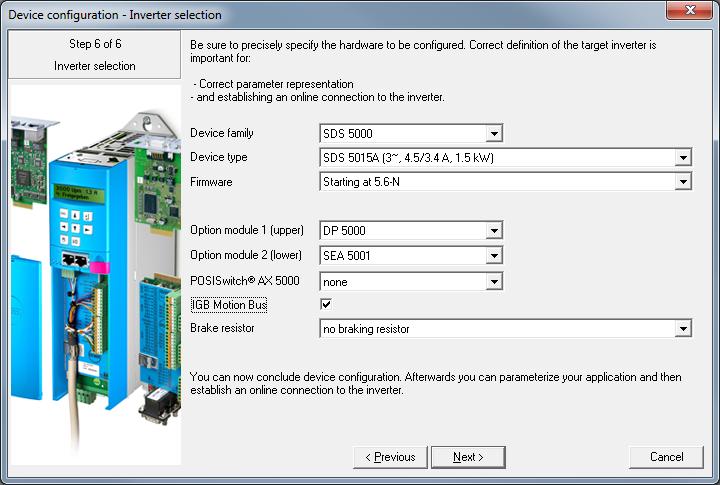The height and width of the screenshot is (485, 720).
Task: Click the 'Option module 2 (lower)' label
Action: pos(246,255)
